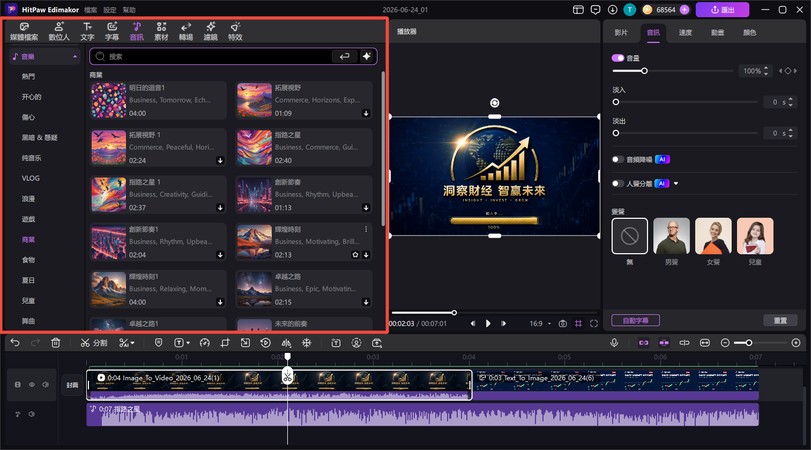Click the reverse playback circular icon
Image resolution: width=811 pixels, height=450 pixels.
pos(265,343)
